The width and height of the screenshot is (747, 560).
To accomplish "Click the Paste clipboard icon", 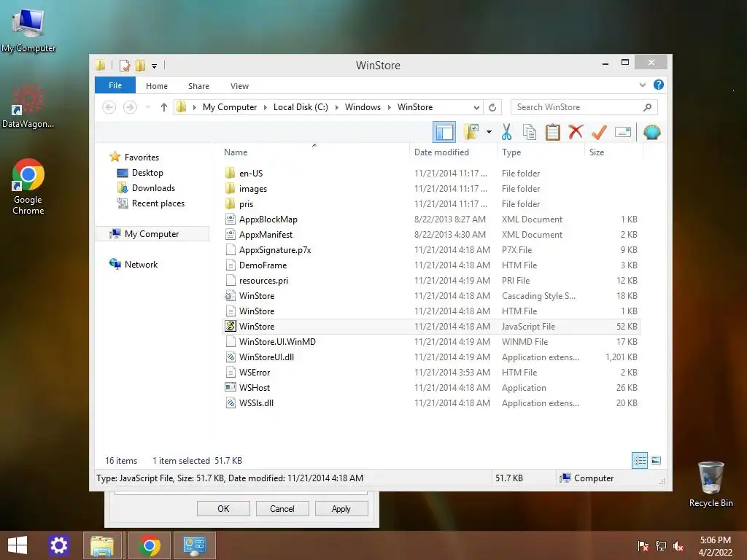I will 553,132.
